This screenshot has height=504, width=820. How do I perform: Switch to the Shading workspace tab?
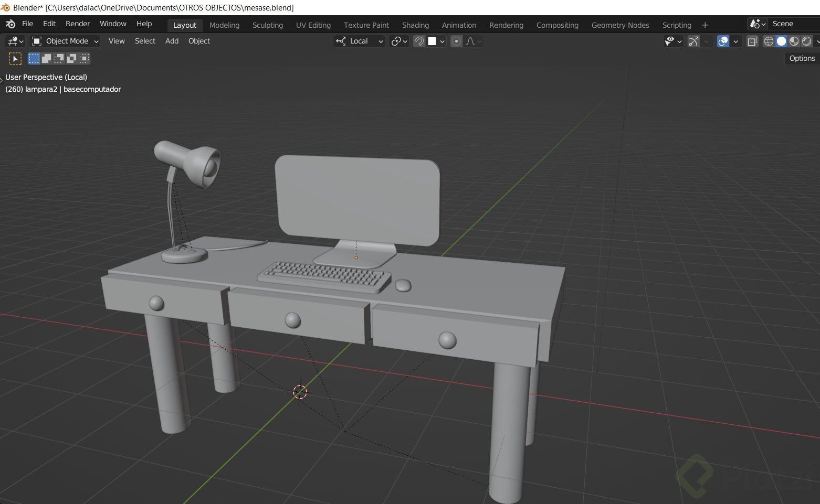[x=415, y=25]
